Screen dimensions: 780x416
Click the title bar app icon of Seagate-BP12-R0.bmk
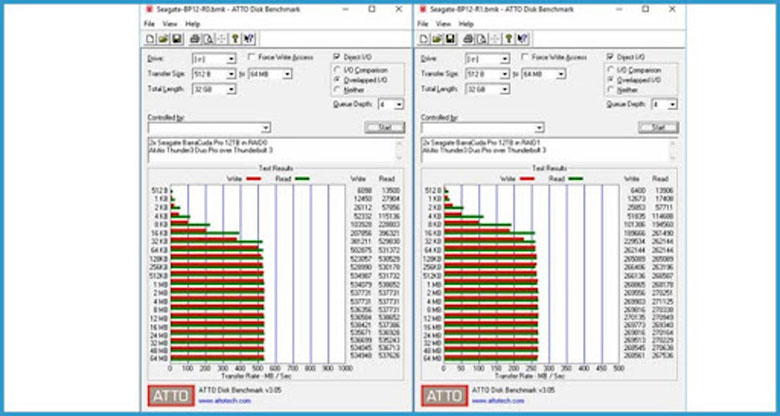click(148, 9)
